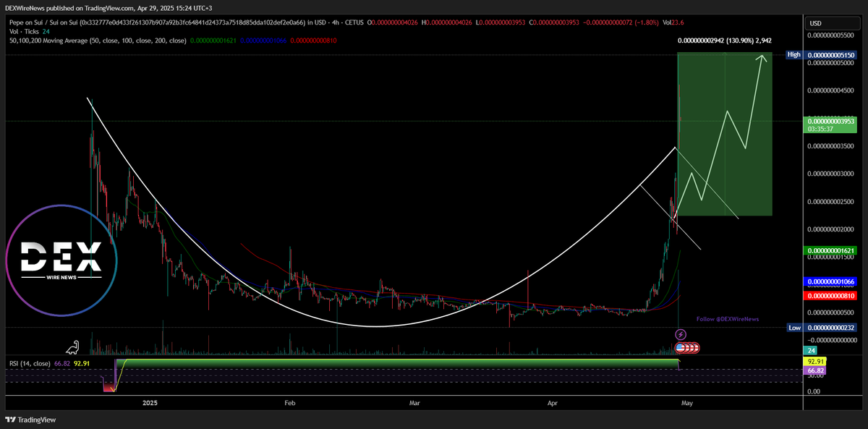Image resolution: width=868 pixels, height=429 pixels.
Task: Click the purple RSI axis label 66.82
Action: click(x=815, y=370)
